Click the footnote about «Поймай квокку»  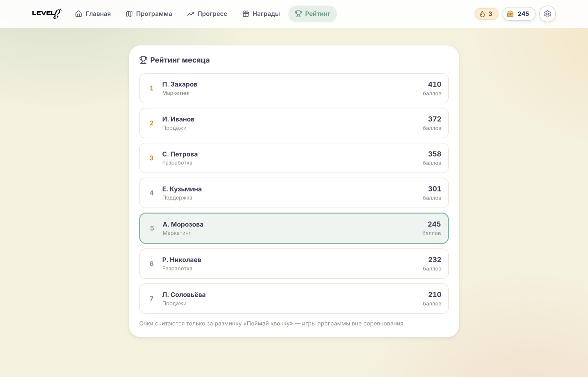pos(272,323)
